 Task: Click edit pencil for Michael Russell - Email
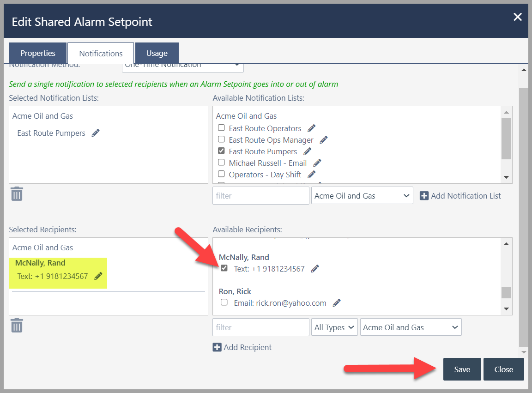[317, 163]
